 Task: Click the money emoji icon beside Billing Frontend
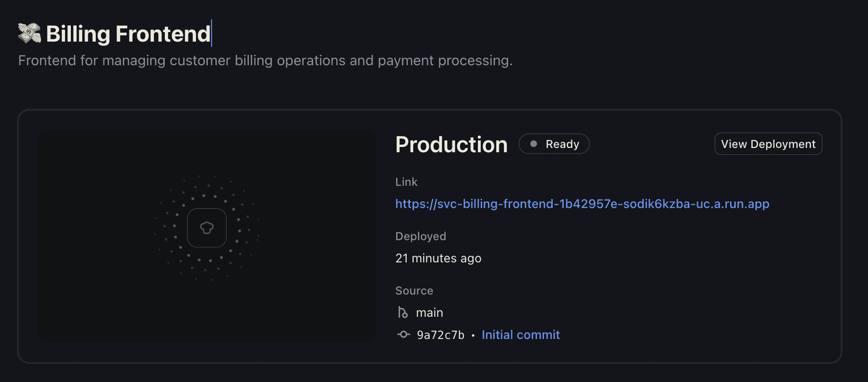29,34
